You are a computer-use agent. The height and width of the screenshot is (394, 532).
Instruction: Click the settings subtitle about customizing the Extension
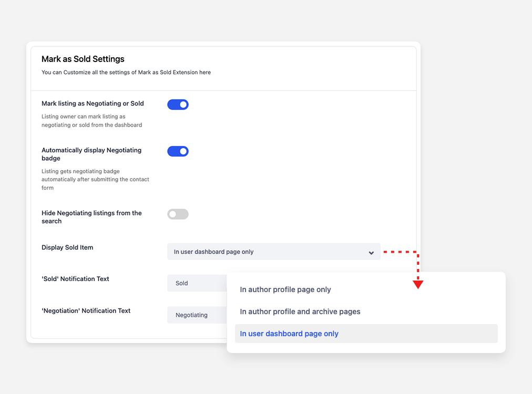126,72
